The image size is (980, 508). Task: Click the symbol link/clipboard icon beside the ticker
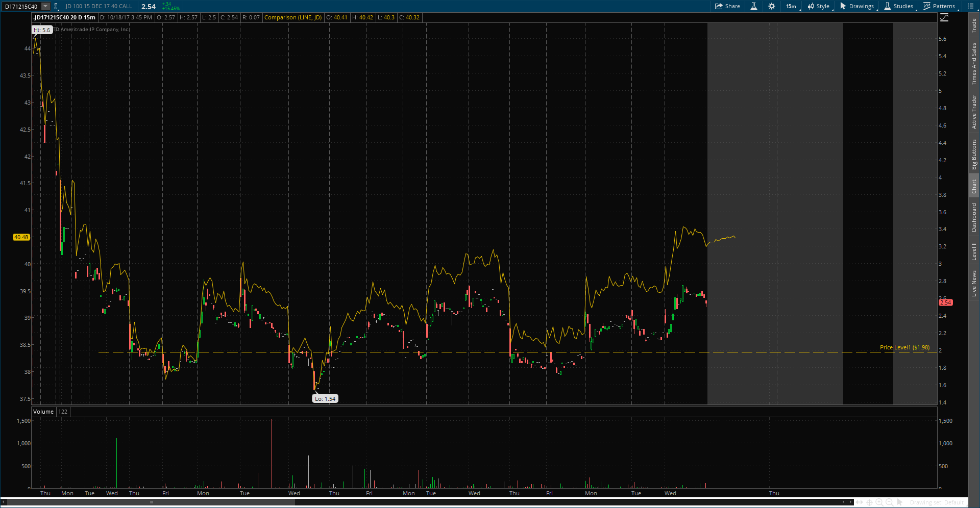click(x=56, y=6)
